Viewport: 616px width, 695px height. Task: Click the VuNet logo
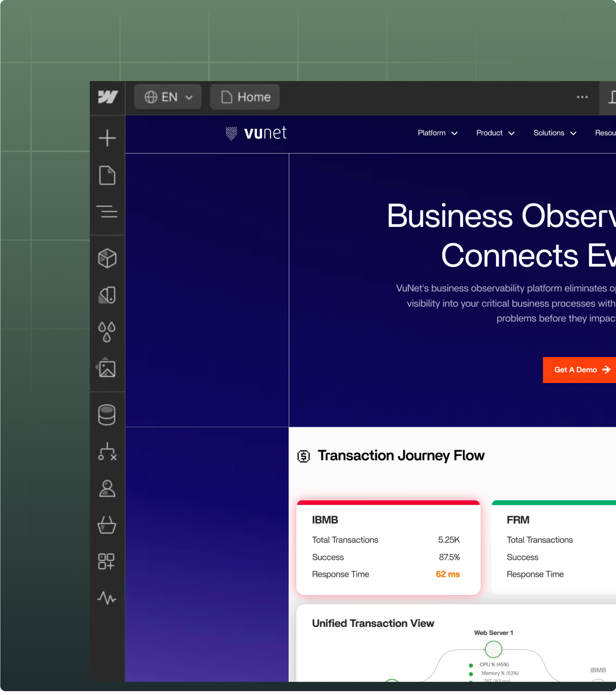point(256,133)
